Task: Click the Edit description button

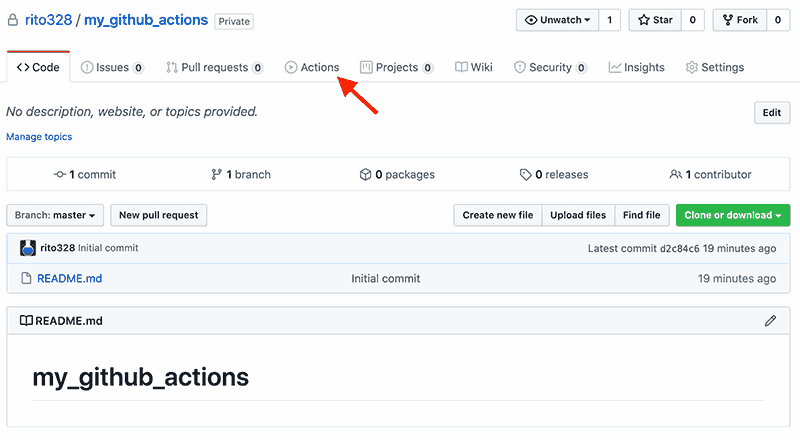Action: pos(771,113)
